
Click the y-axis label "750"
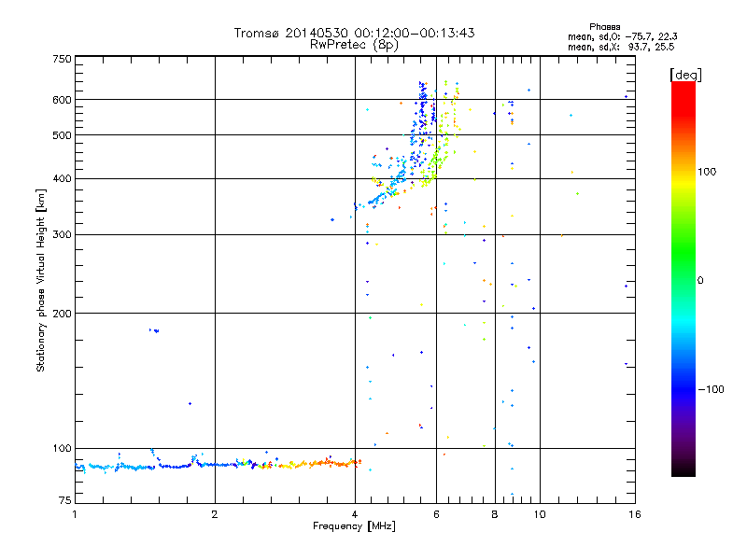click(x=62, y=59)
